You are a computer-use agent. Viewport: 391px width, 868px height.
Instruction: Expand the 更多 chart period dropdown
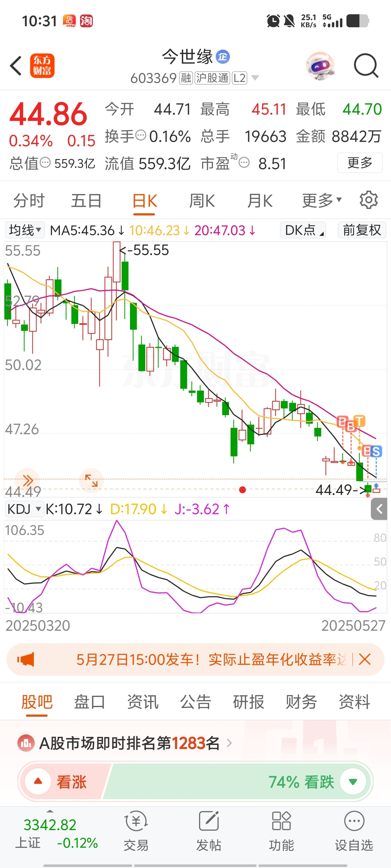tap(322, 201)
